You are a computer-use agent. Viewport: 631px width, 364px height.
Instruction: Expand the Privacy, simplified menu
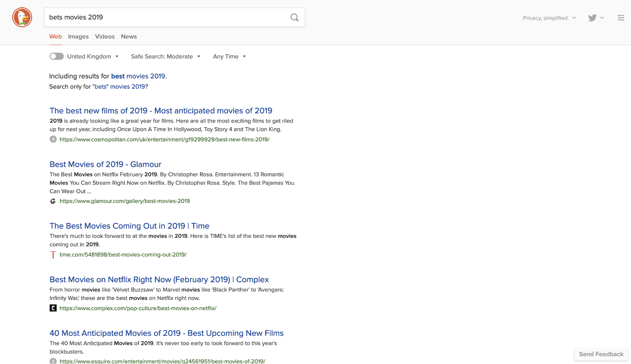[x=549, y=18]
